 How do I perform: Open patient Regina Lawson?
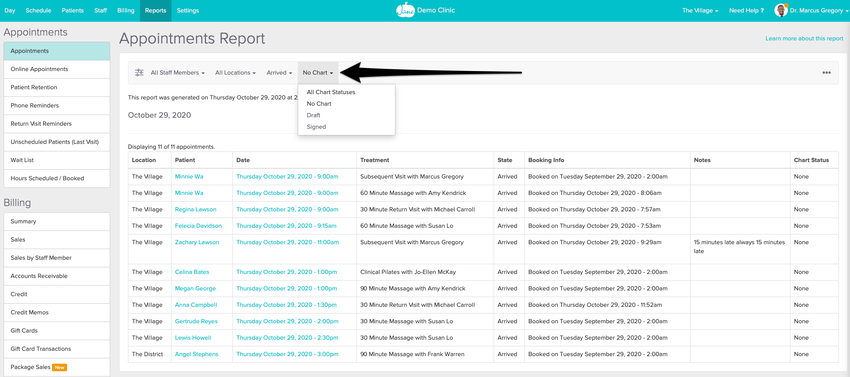coord(195,209)
